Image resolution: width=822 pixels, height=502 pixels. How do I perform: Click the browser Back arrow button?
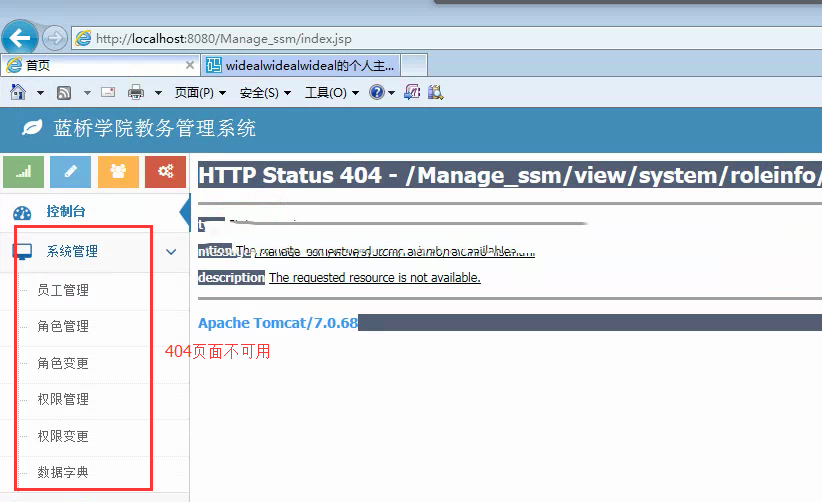(x=20, y=38)
